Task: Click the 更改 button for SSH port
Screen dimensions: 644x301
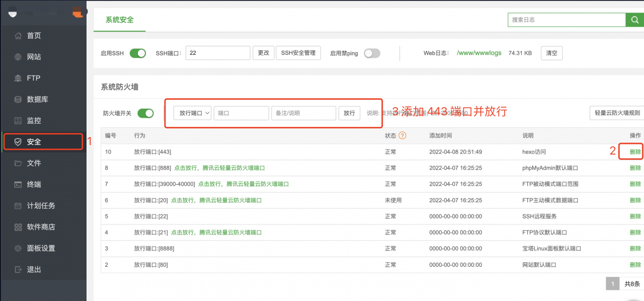Action: [264, 53]
